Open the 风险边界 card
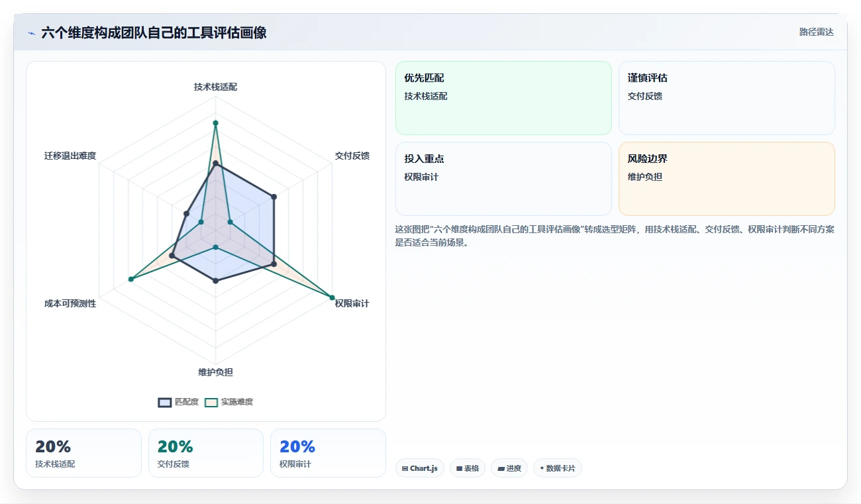The width and height of the screenshot is (861, 504). (x=727, y=179)
